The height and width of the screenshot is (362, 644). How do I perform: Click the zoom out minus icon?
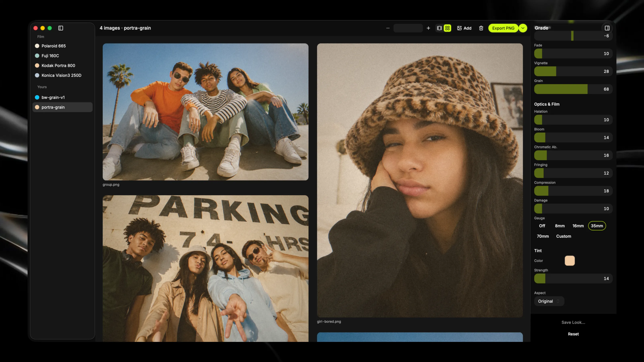tap(388, 28)
